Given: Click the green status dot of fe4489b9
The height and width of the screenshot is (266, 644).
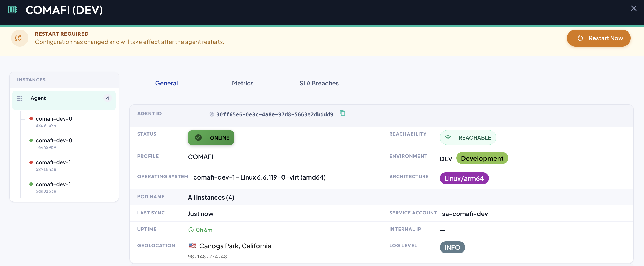Looking at the screenshot, I should 31,140.
